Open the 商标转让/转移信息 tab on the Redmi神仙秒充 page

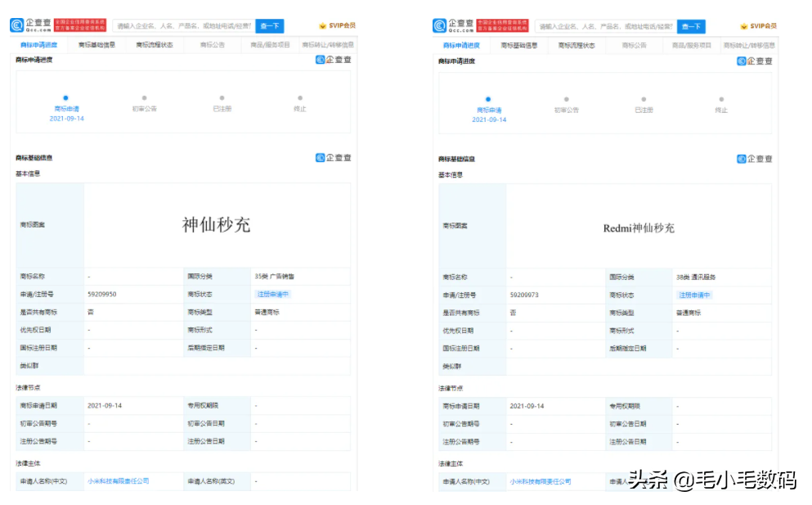[x=749, y=45]
